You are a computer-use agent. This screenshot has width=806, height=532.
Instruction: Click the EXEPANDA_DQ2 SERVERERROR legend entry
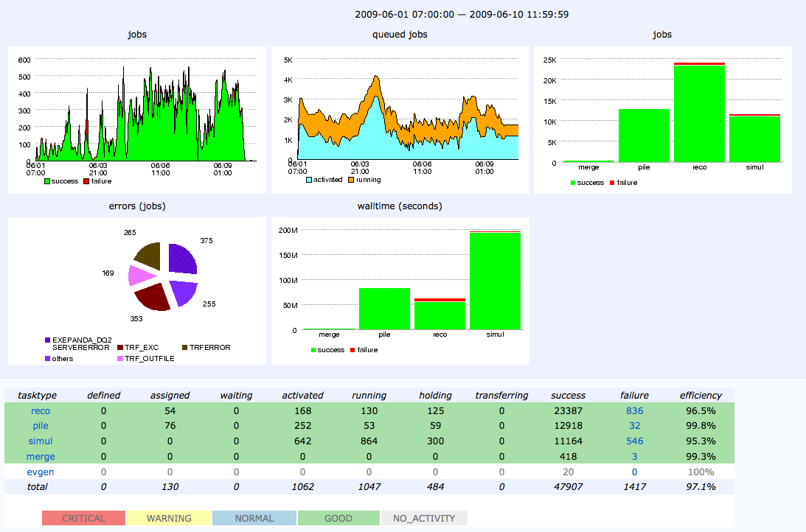77,343
